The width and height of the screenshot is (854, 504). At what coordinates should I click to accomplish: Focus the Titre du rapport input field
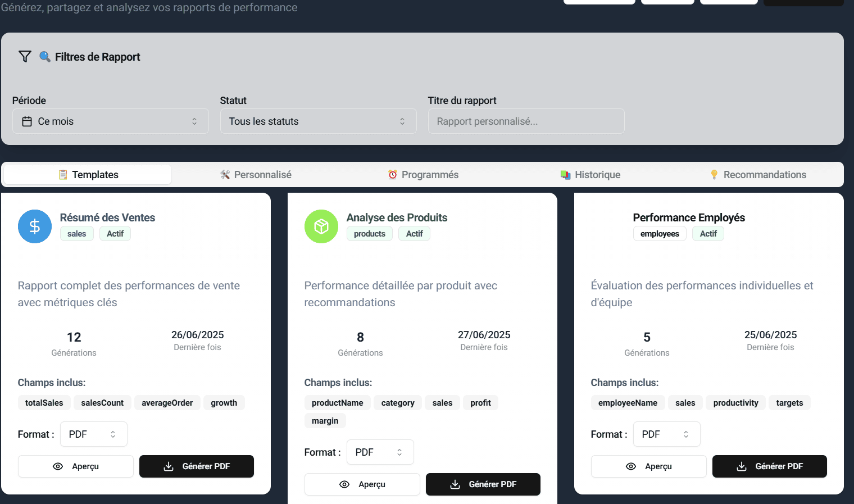[526, 121]
